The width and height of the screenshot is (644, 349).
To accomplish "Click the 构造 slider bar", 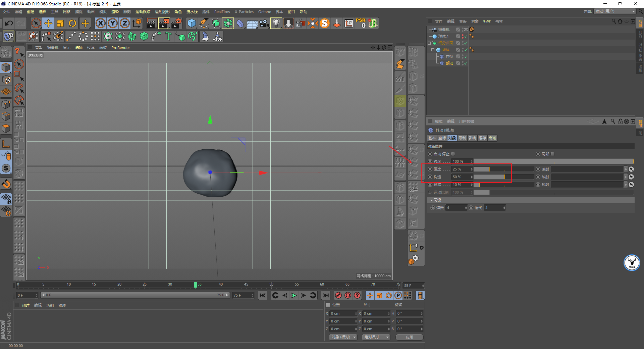I will tap(503, 177).
